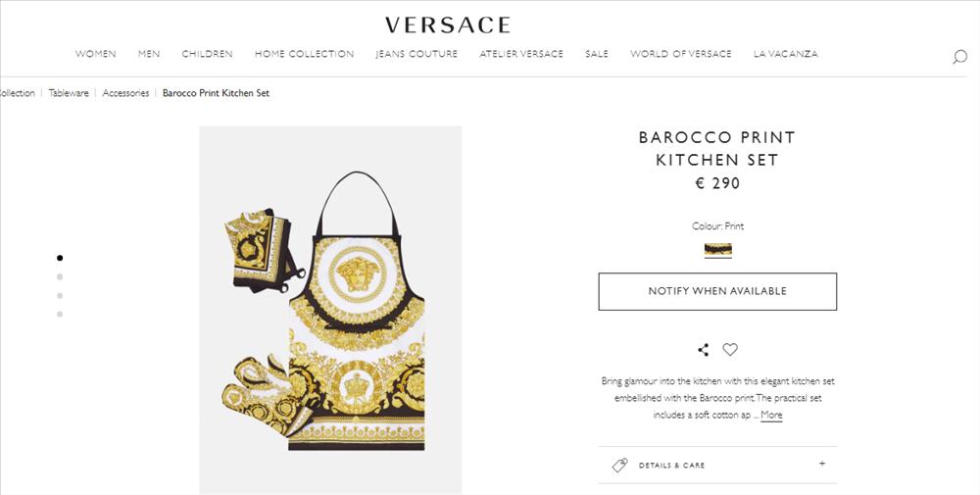Add to wishlist with heart icon

(730, 349)
